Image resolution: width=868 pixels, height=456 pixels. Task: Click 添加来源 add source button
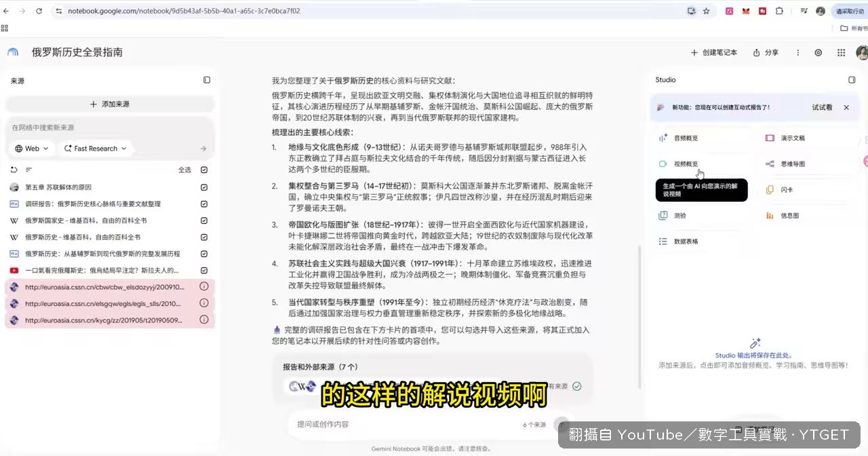point(110,104)
